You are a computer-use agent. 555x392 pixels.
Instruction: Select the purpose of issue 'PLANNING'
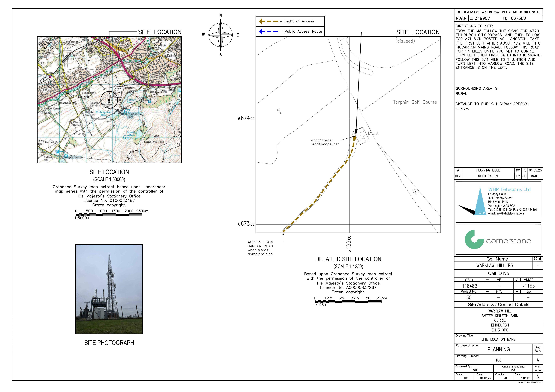pos(498,349)
